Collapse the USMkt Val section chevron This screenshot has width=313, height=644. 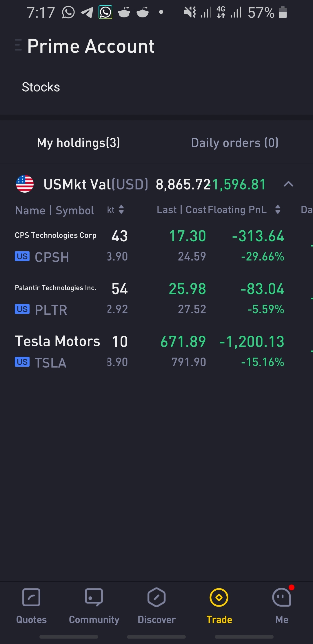point(288,184)
